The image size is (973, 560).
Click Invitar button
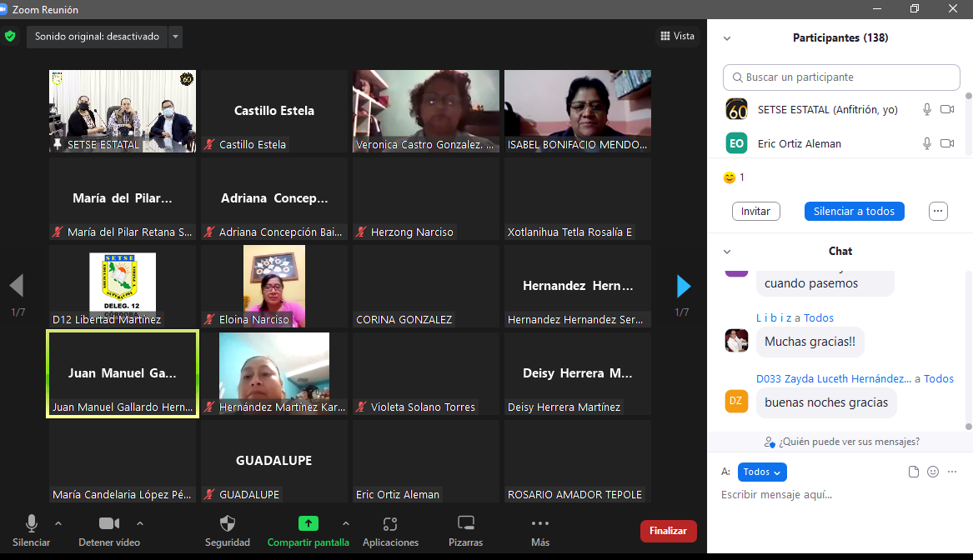756,212
